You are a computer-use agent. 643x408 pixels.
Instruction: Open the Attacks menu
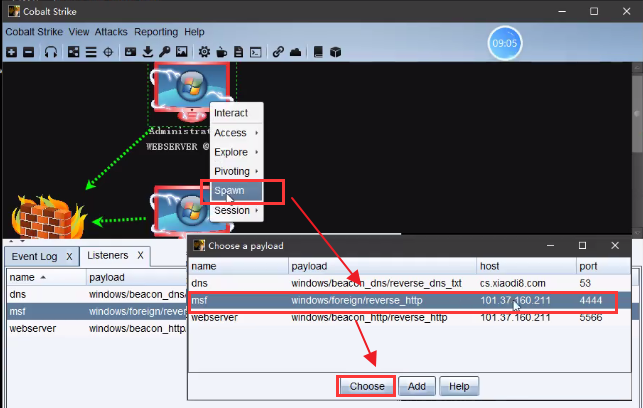(x=111, y=32)
